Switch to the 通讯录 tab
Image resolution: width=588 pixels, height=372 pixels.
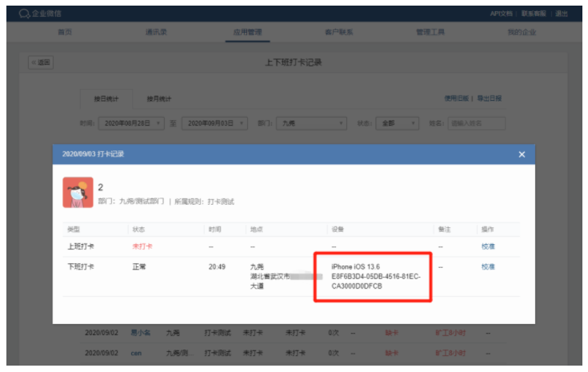[x=156, y=32]
